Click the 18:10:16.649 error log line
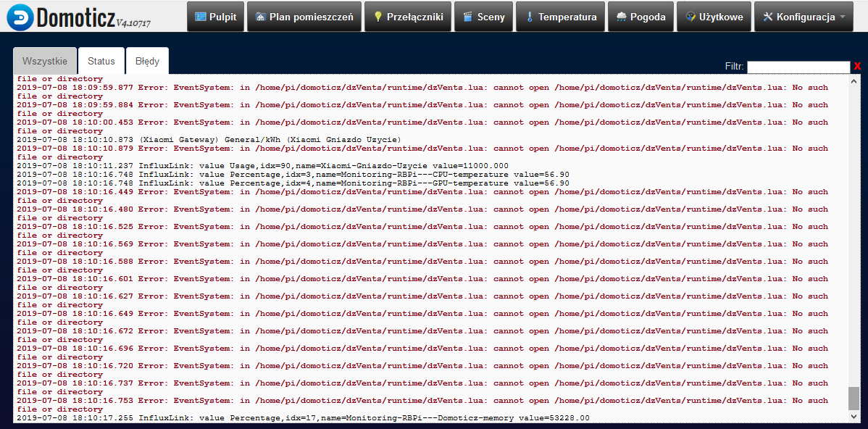 [x=422, y=318]
